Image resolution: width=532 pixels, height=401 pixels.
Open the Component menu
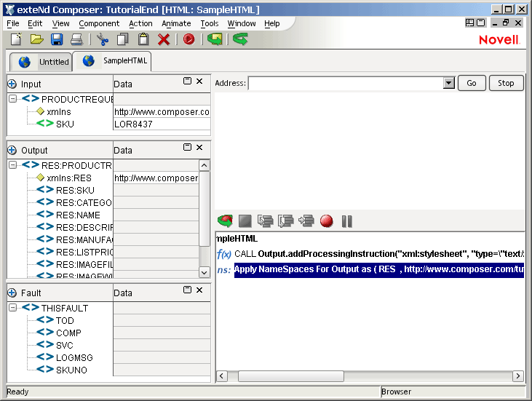tap(99, 23)
